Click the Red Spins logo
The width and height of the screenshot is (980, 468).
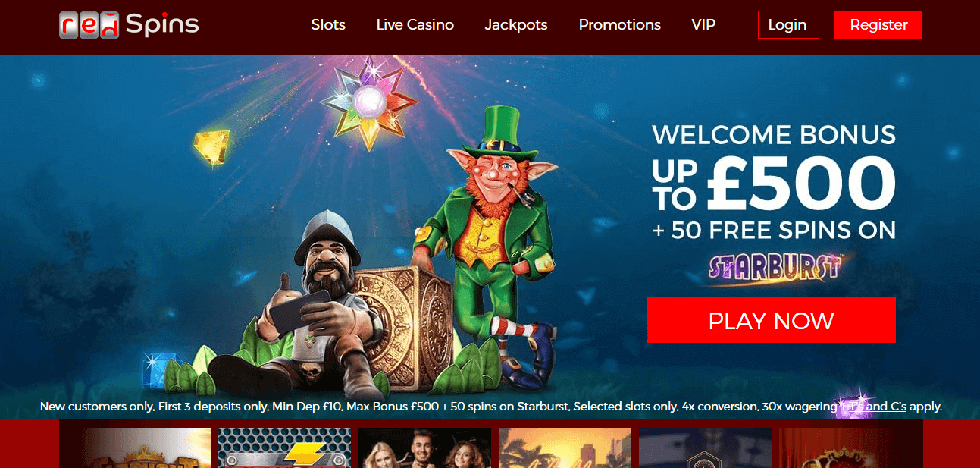point(129,24)
